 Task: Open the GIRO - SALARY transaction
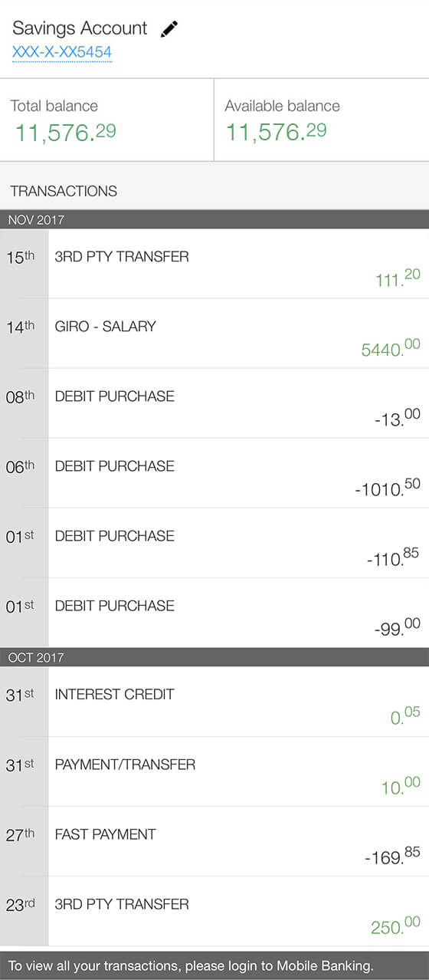tap(215, 334)
